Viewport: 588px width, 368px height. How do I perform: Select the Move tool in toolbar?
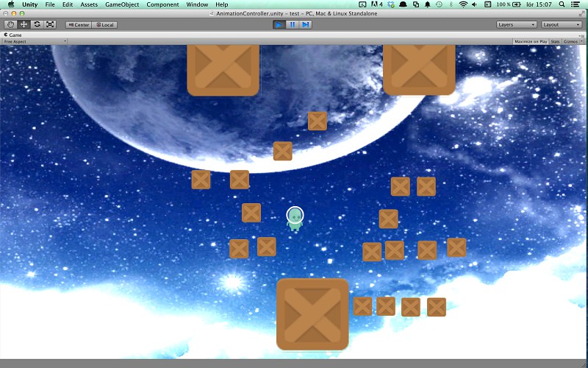pos(24,24)
